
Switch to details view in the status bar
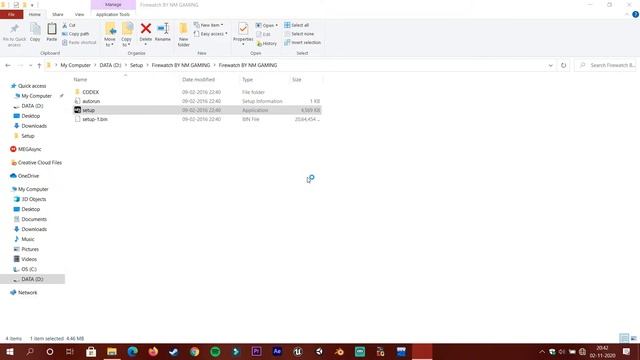624,338
